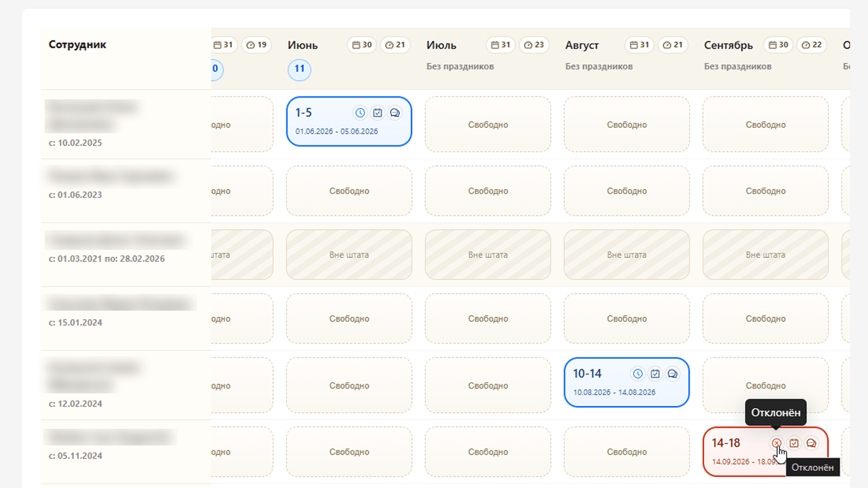Click June 'Вне штата' striped cell
The width and height of the screenshot is (868, 488).
(x=349, y=255)
